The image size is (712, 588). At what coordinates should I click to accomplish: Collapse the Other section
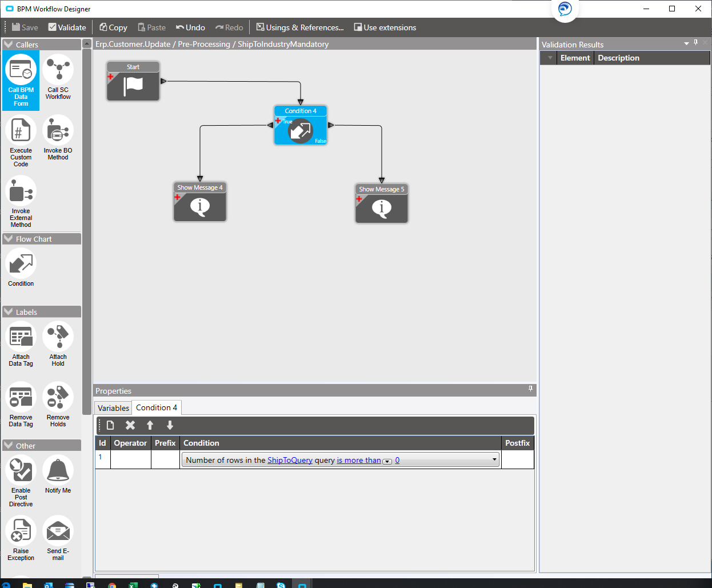pos(9,446)
